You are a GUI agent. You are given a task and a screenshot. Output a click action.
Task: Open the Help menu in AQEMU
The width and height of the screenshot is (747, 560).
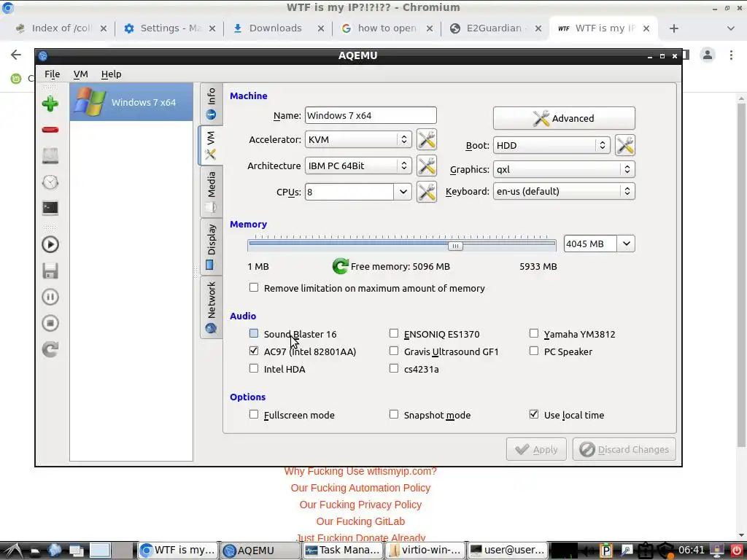[111, 74]
